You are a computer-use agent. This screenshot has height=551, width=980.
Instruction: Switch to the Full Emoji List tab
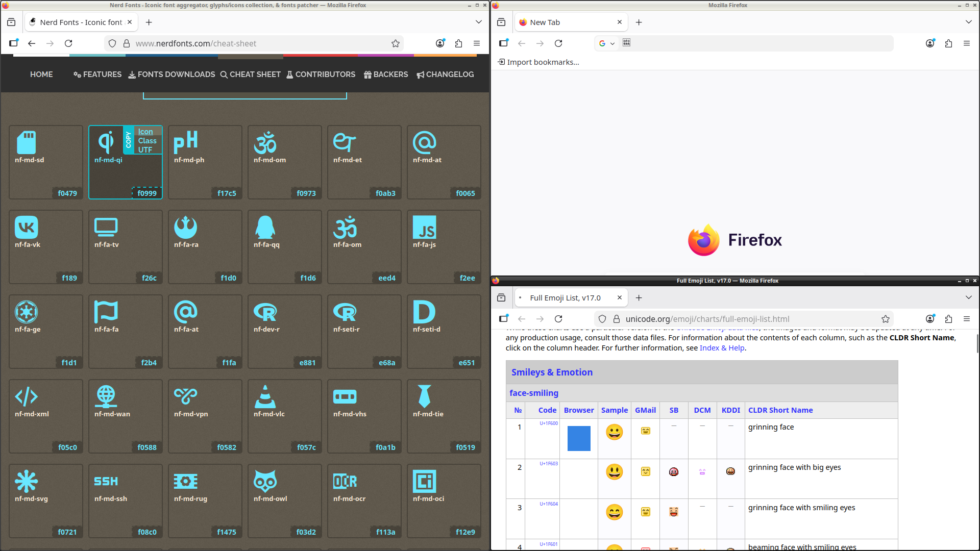pos(565,298)
